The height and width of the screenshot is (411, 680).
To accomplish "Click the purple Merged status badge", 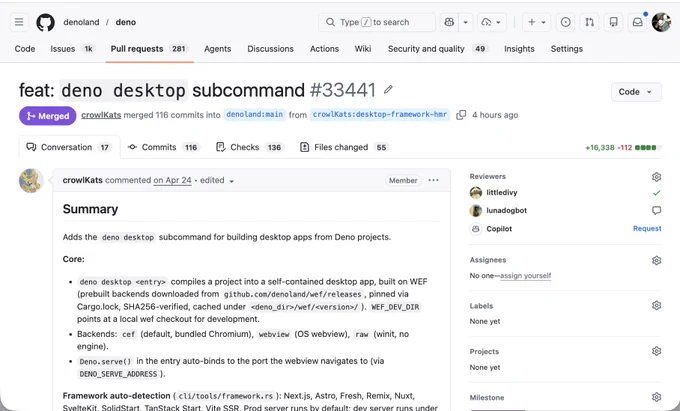I will [x=48, y=116].
